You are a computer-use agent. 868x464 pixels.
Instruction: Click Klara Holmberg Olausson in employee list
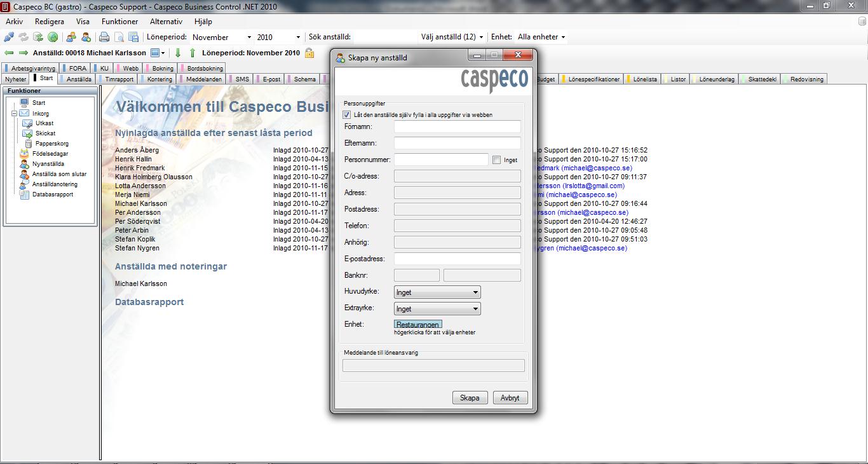(x=154, y=177)
